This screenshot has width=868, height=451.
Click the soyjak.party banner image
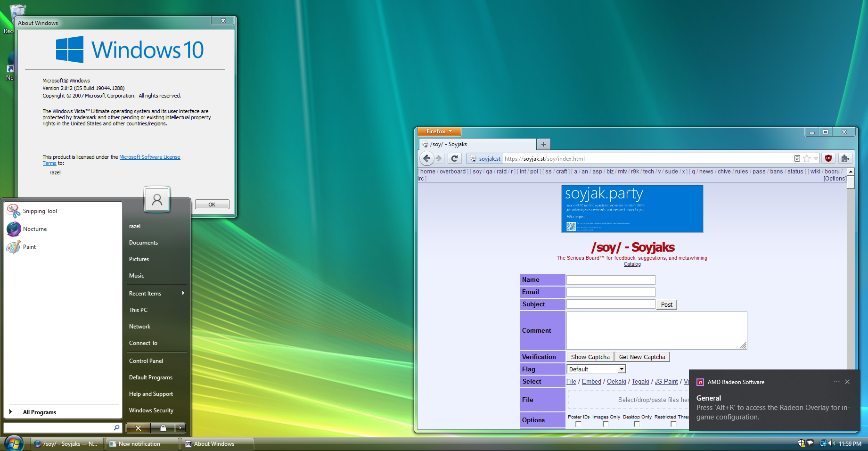pos(632,209)
